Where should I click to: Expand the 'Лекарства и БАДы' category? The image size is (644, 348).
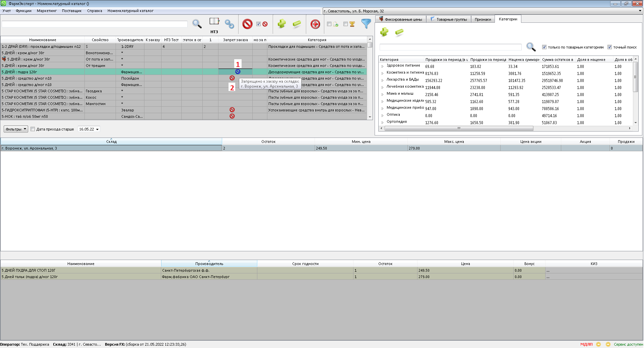[x=382, y=80]
